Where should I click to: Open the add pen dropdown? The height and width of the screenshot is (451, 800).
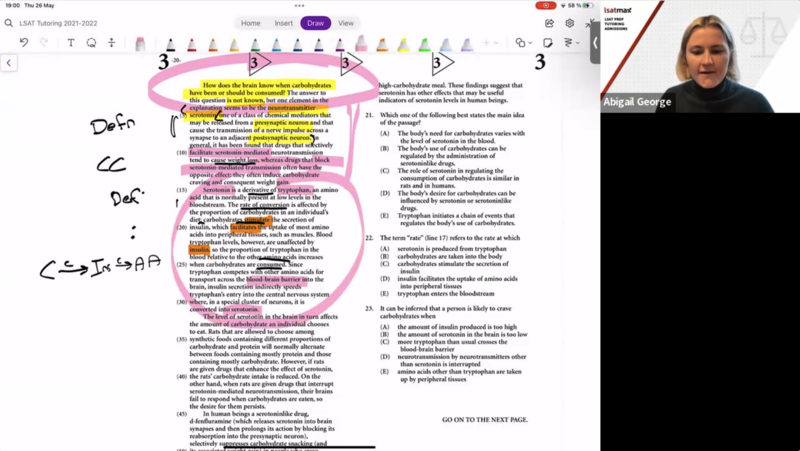click(490, 43)
